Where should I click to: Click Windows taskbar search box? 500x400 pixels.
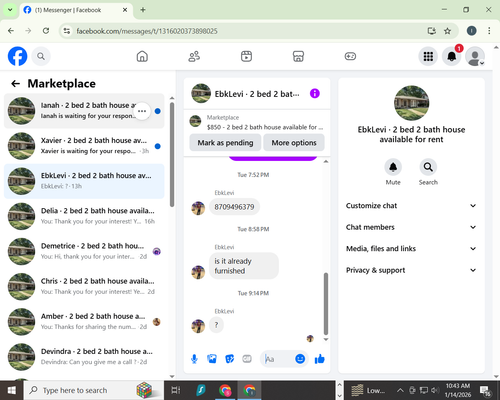coord(94,390)
